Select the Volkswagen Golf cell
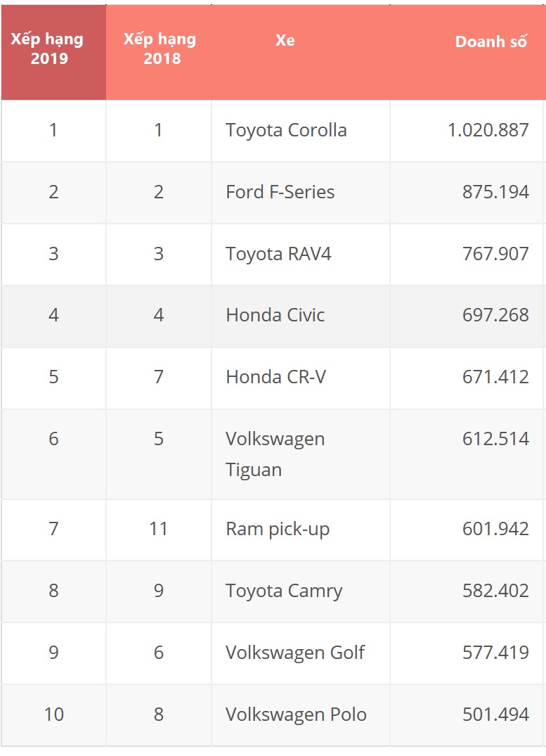This screenshot has width=546, height=756. (x=294, y=653)
